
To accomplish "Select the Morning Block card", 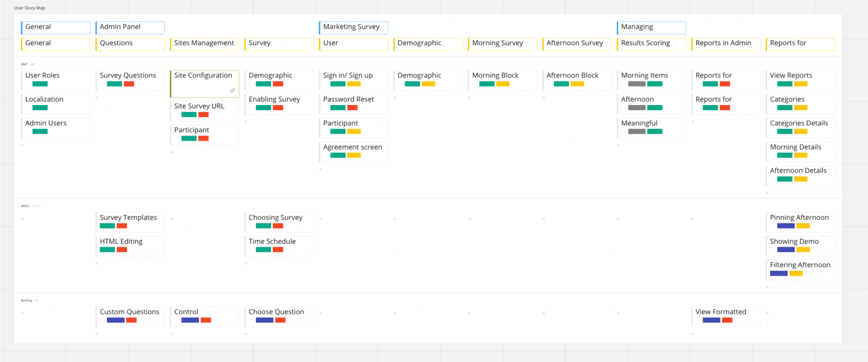I will coord(502,80).
